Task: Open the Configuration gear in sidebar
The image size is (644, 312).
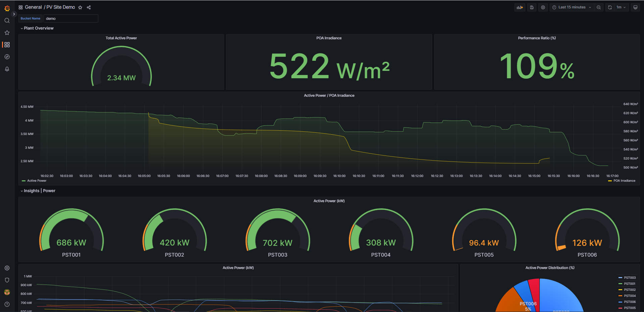Action: point(7,268)
